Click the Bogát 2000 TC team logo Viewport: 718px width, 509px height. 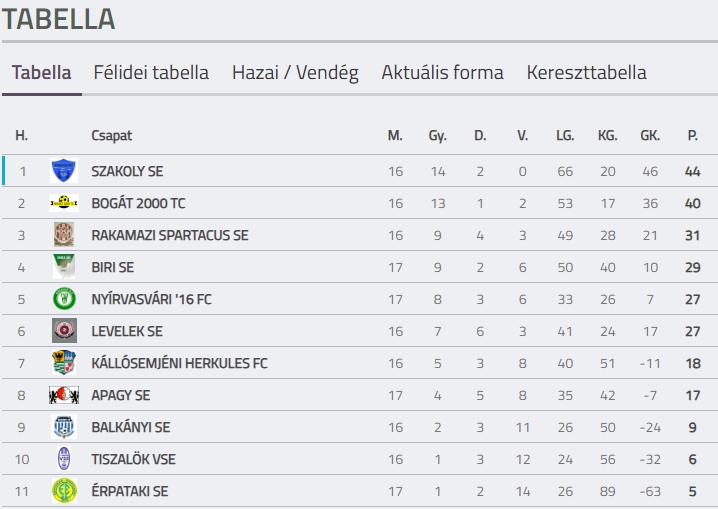[64, 203]
